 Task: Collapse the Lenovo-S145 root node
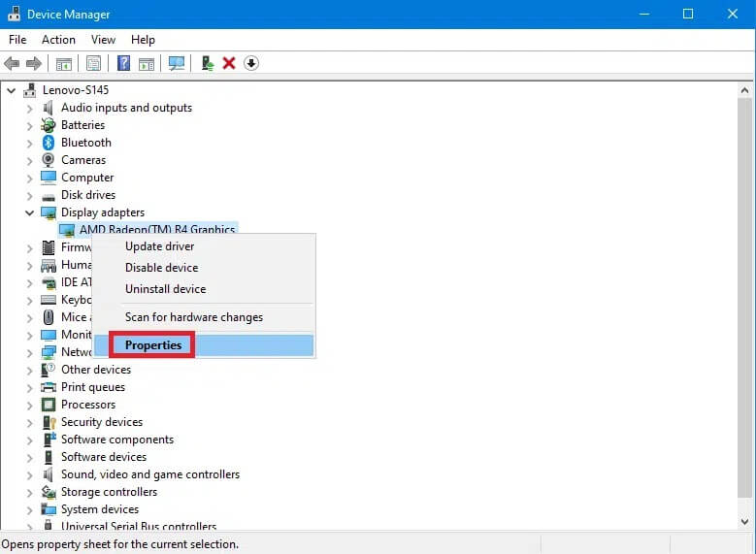point(13,90)
